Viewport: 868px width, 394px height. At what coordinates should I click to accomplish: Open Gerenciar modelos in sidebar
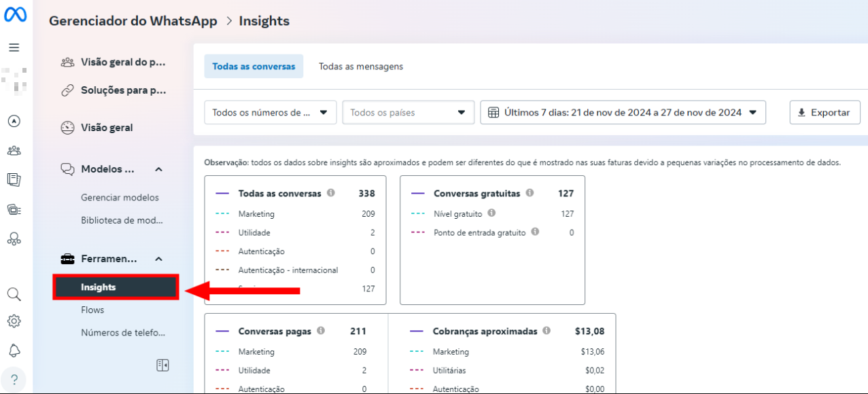tap(120, 198)
